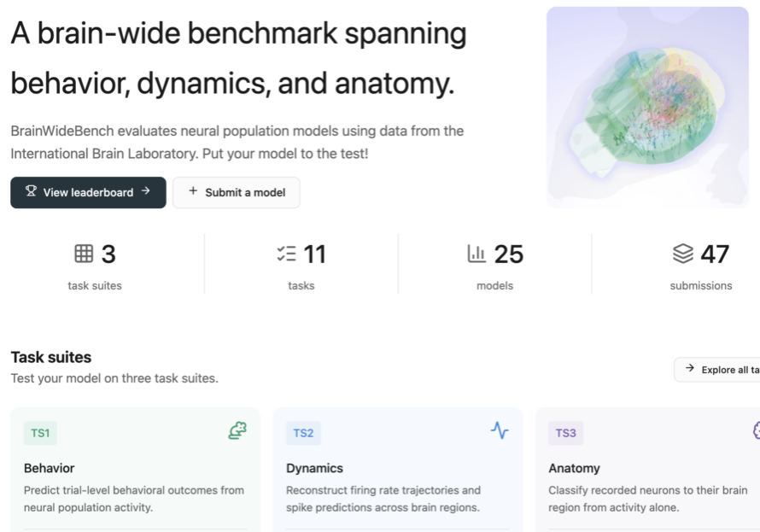Open the Behavior task suite title
This screenshot has height=532, width=760.
tap(49, 468)
